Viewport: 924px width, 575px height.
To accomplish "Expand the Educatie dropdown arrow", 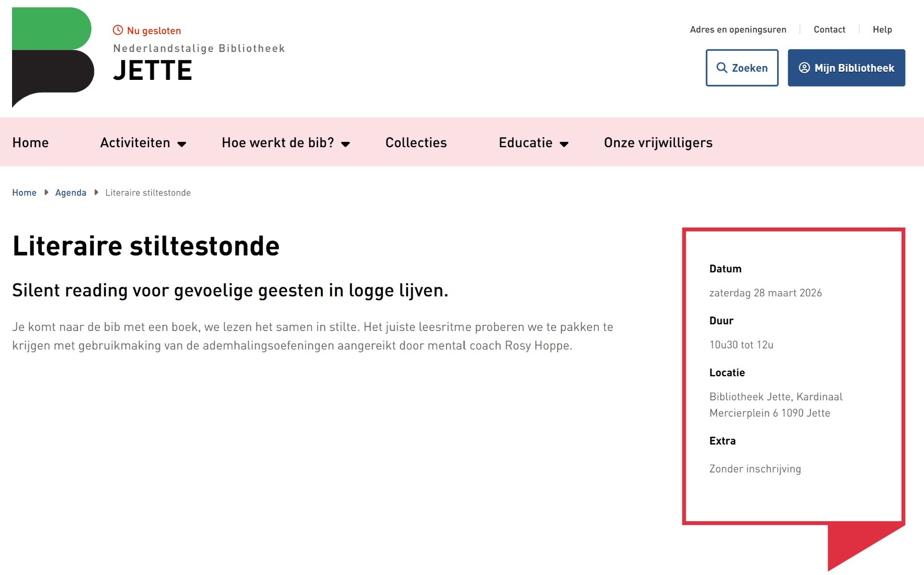I will pyautogui.click(x=564, y=144).
